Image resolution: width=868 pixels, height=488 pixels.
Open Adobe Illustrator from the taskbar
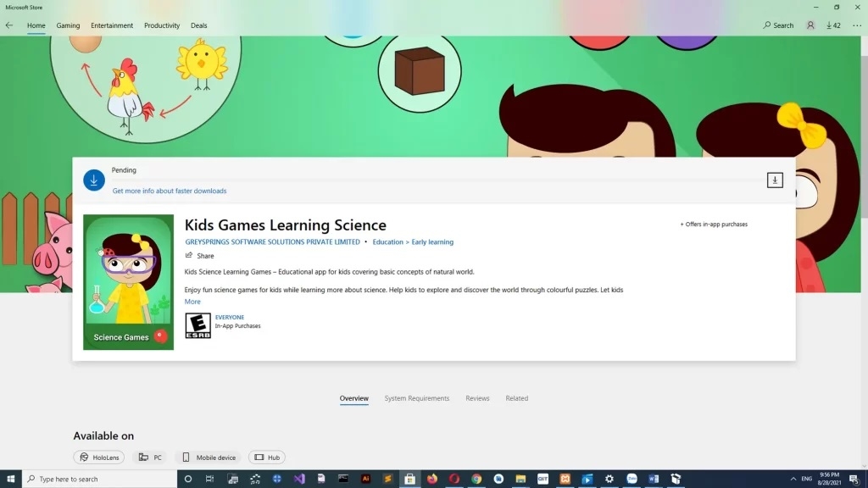point(365,479)
